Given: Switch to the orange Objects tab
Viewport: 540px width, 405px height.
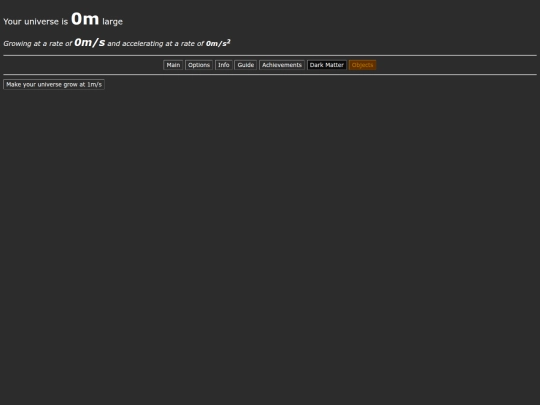Looking at the screenshot, I should pyautogui.click(x=362, y=65).
